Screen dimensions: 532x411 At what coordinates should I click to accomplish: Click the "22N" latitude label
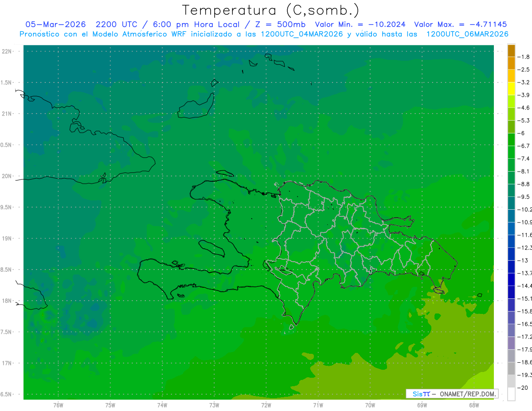(x=8, y=51)
